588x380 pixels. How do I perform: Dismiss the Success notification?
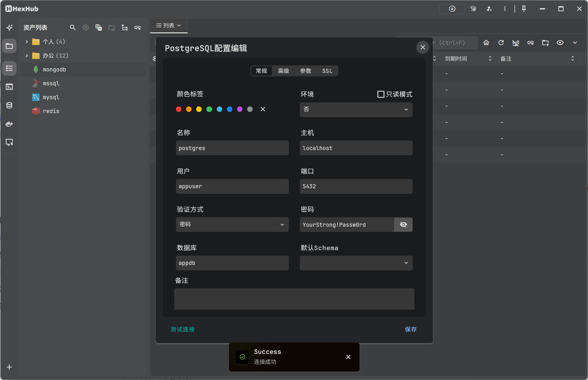click(348, 357)
